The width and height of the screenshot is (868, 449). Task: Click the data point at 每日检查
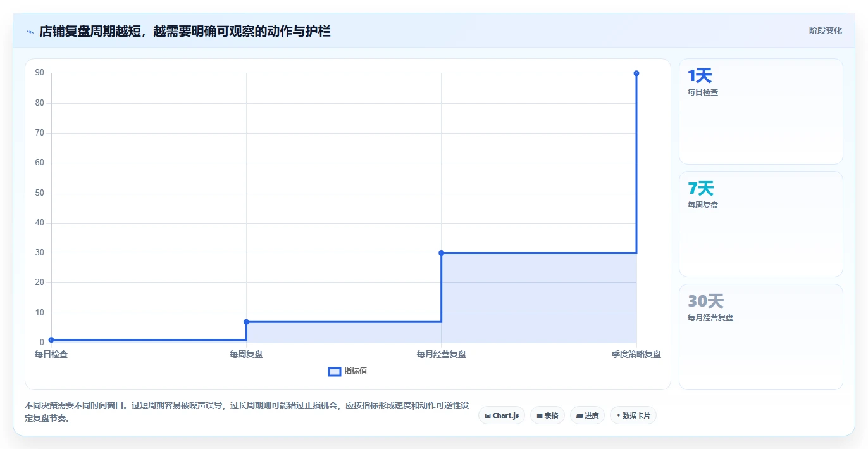tap(51, 340)
